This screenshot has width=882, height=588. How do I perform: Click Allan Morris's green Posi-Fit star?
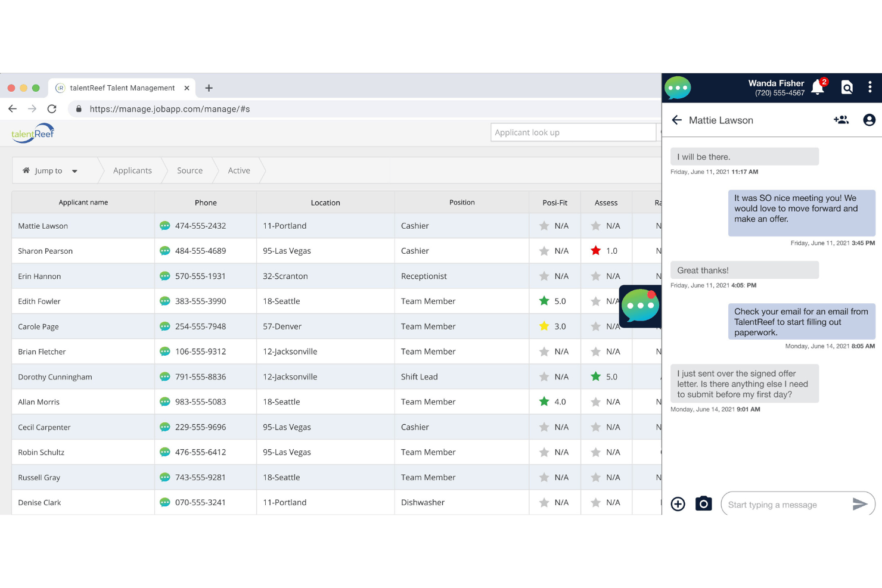tap(544, 402)
